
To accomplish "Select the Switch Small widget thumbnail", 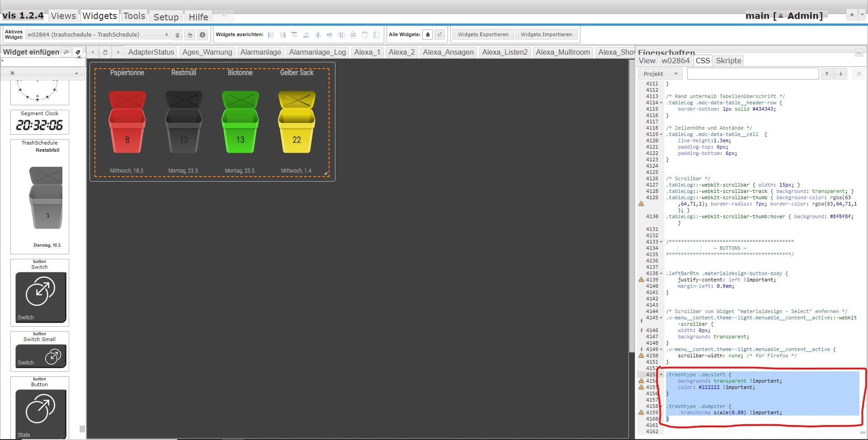I will tap(40, 351).
